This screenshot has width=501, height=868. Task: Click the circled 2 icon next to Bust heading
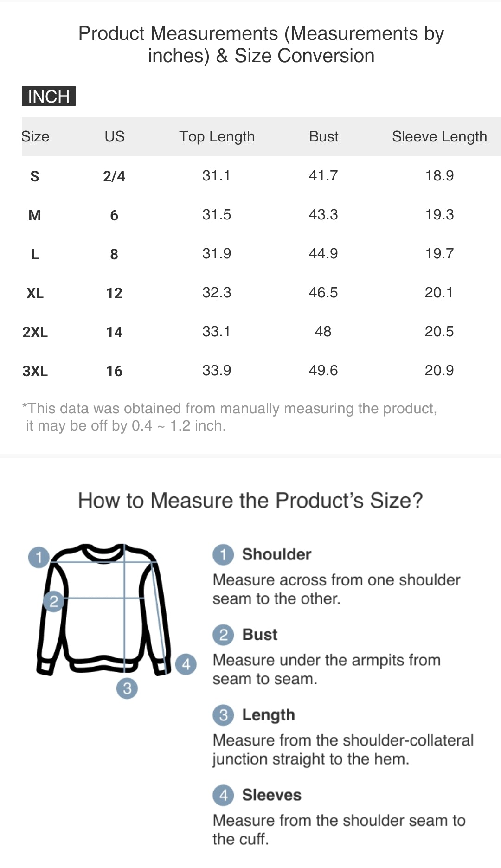pos(223,635)
